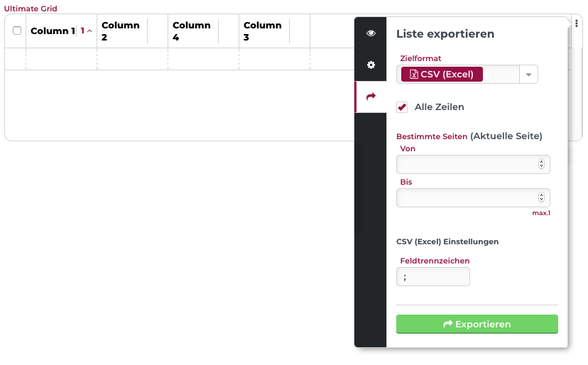Viewport: 588px width, 365px height.
Task: Select the export arrow tab
Action: pos(371,97)
